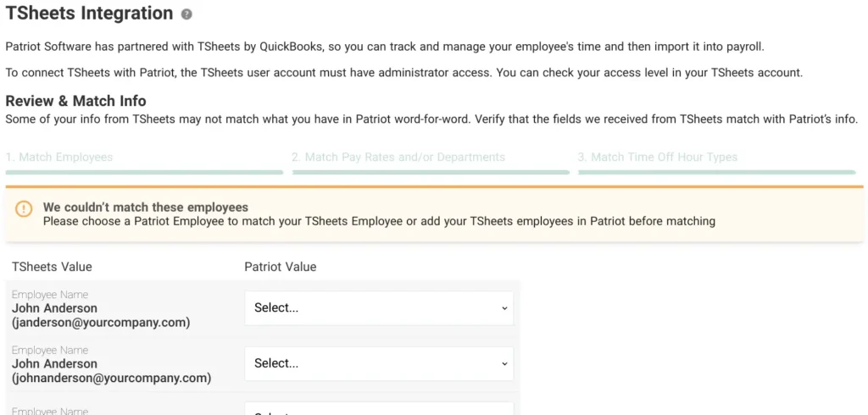
Task: Click the help question mark beside TSheets Integration
Action: click(x=186, y=14)
